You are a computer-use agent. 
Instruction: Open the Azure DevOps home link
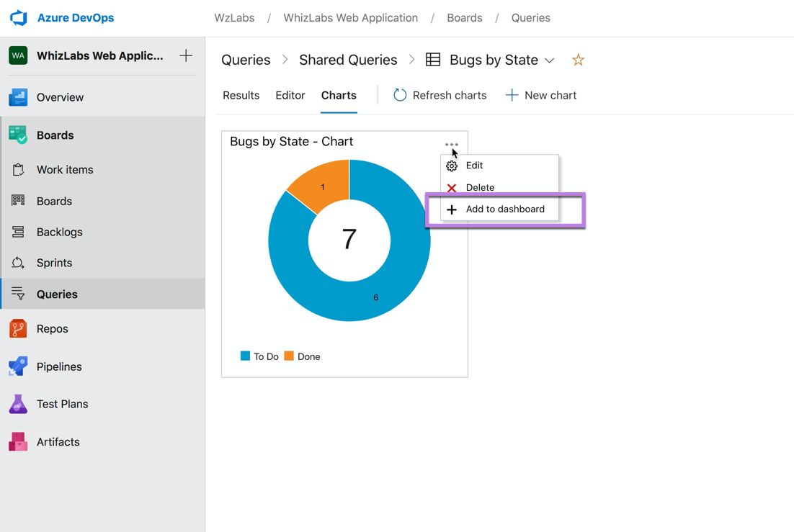coord(76,18)
